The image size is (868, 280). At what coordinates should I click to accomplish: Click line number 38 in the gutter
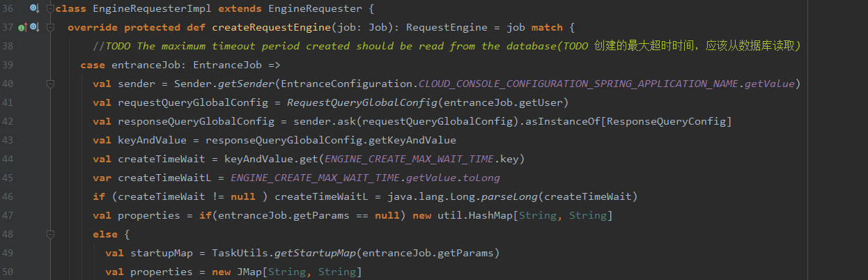(x=8, y=47)
